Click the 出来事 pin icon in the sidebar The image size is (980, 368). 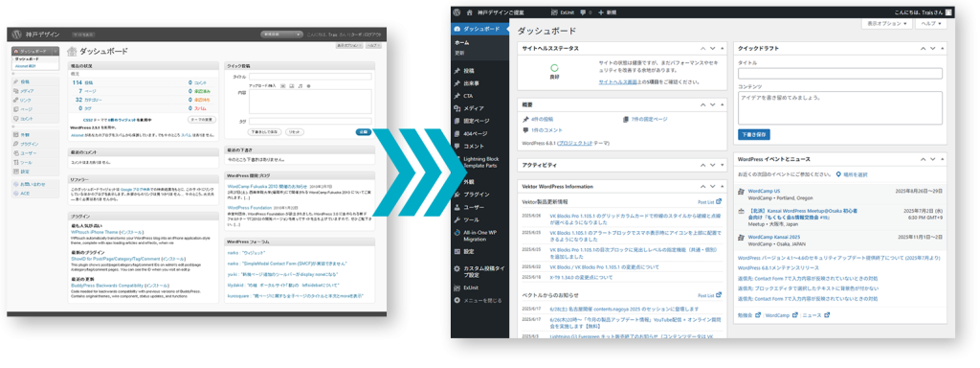(x=457, y=83)
